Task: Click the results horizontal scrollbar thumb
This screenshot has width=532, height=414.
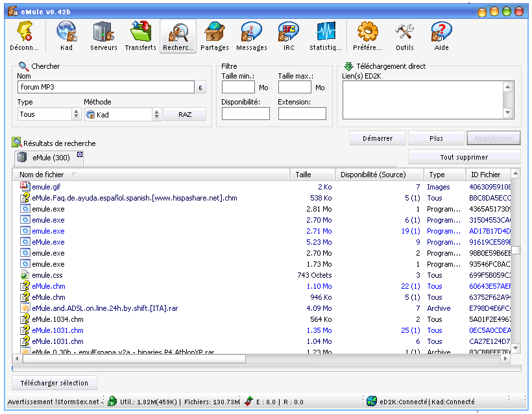Action: 134,358
